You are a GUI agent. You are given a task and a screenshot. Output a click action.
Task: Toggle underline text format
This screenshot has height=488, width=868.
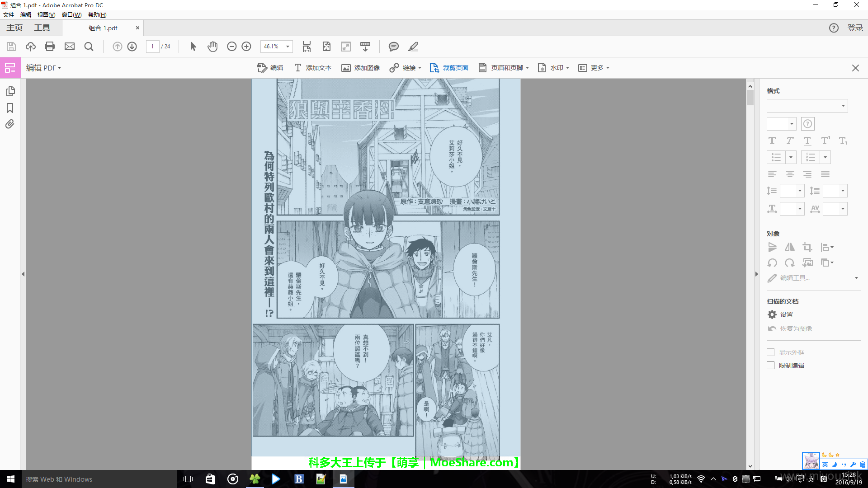point(807,141)
